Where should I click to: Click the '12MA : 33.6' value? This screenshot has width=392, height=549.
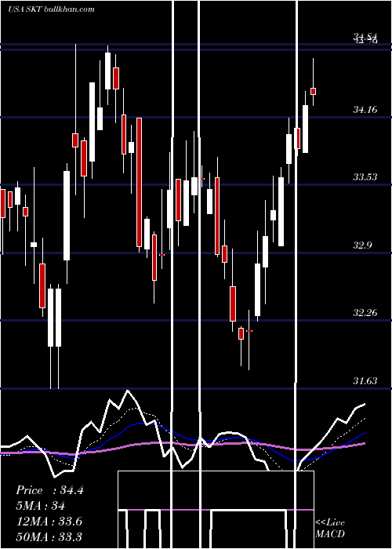(x=49, y=522)
